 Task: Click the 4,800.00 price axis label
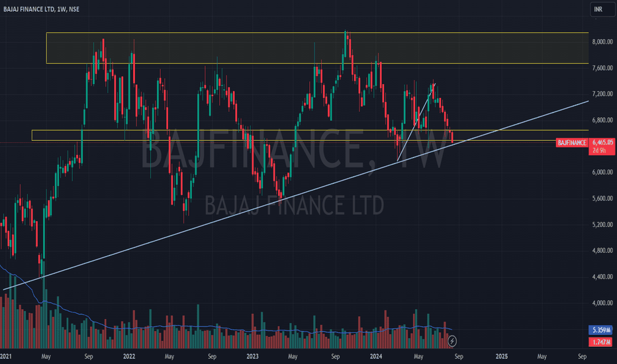602,251
